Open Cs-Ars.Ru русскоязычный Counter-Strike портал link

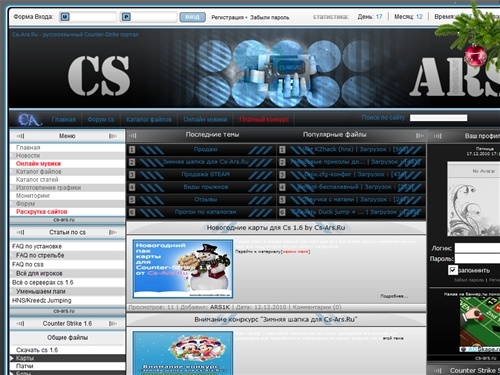(x=75, y=34)
